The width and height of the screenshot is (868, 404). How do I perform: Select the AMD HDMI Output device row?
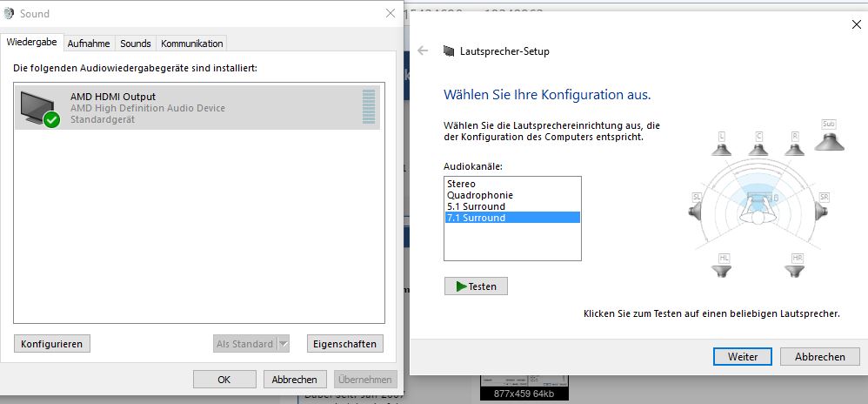197,107
